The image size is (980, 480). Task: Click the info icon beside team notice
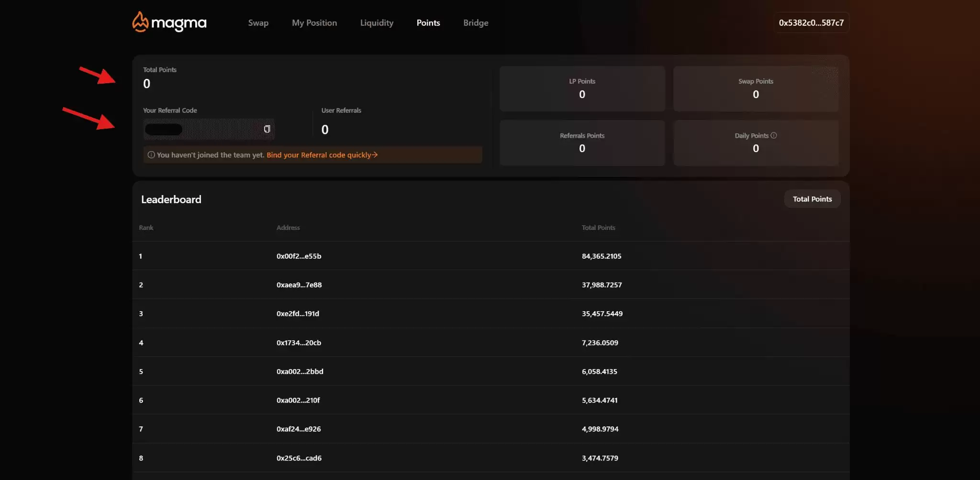[x=151, y=155]
